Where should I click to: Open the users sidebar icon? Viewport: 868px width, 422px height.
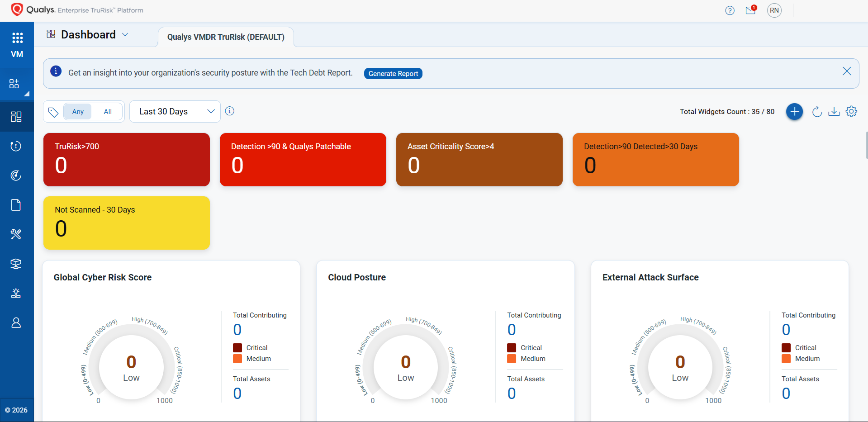coord(16,322)
